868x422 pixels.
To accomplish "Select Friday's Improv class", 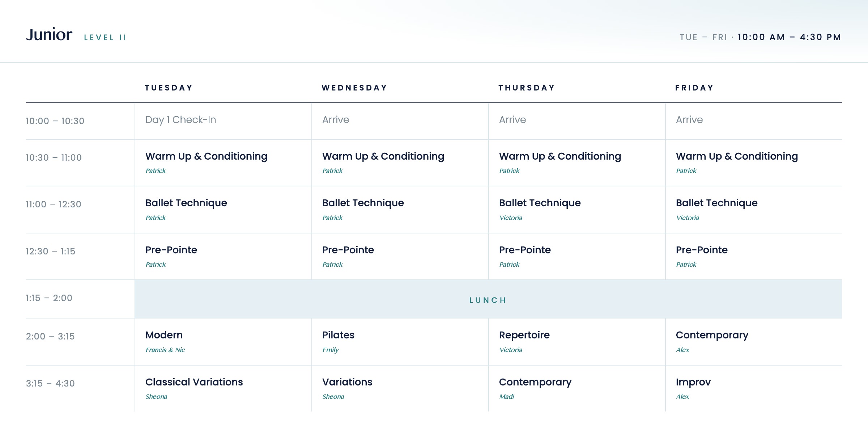I will coord(693,382).
